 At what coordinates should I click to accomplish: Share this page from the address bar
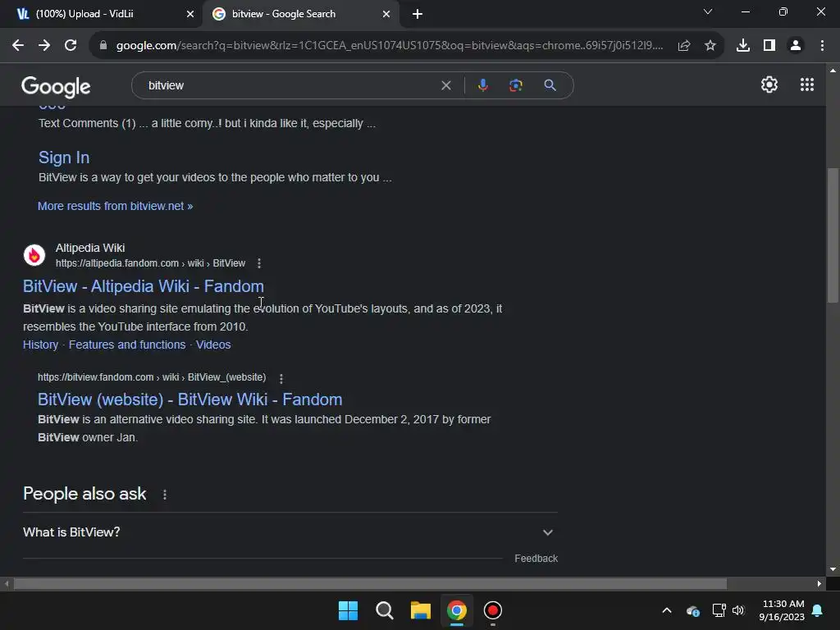tap(683, 46)
